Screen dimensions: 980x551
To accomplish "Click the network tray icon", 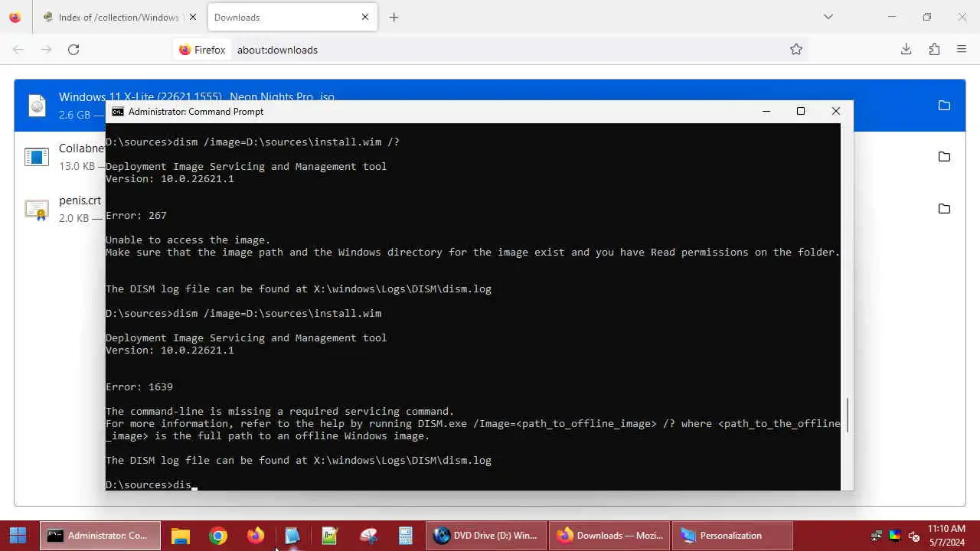I will point(877,536).
